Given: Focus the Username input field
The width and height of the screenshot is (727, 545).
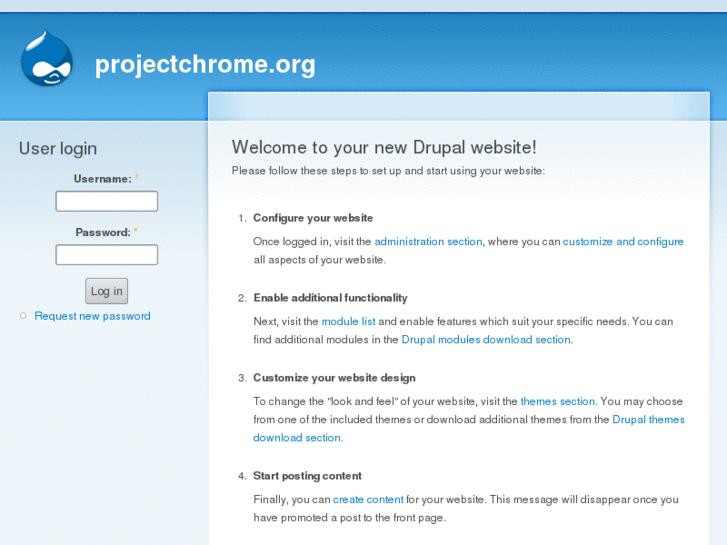Looking at the screenshot, I should (107, 201).
